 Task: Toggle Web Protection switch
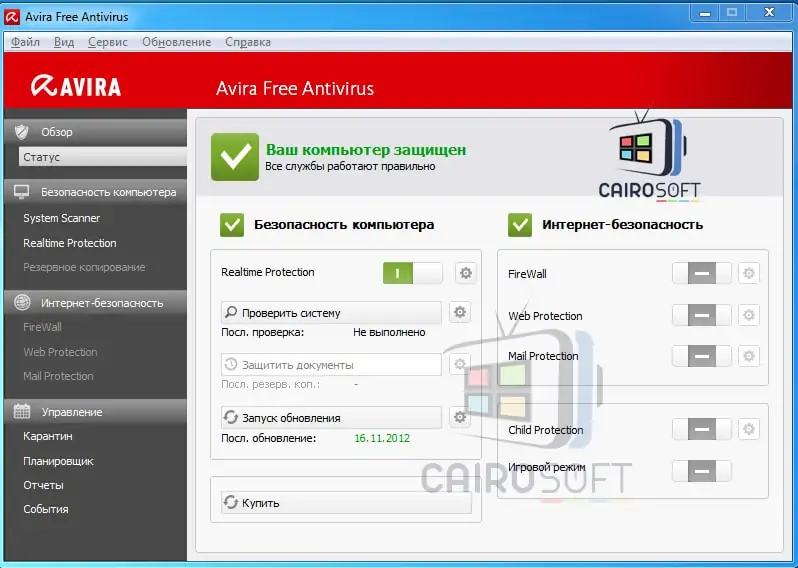(701, 315)
